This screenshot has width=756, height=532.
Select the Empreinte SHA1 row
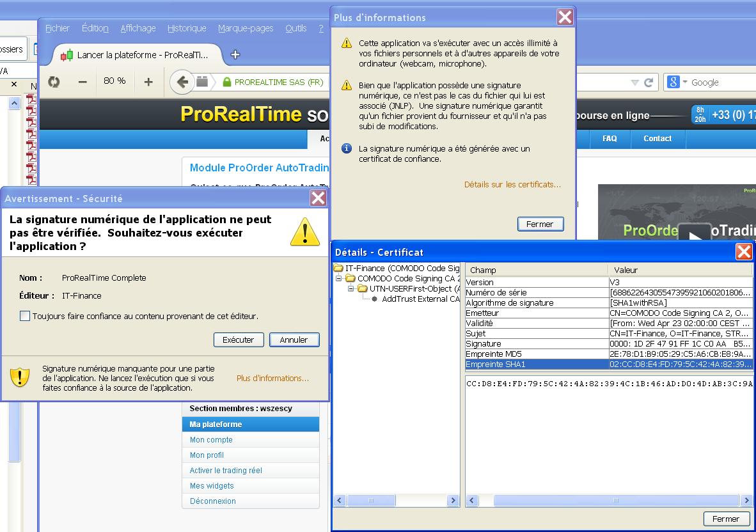coord(608,364)
